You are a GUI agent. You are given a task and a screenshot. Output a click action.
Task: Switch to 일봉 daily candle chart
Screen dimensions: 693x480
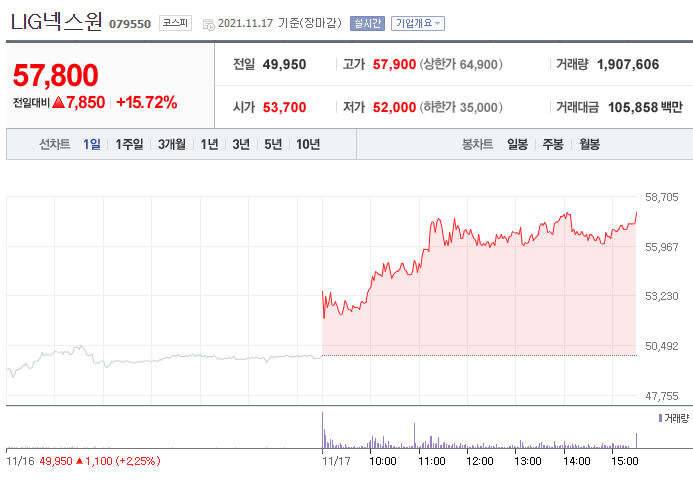tap(518, 144)
